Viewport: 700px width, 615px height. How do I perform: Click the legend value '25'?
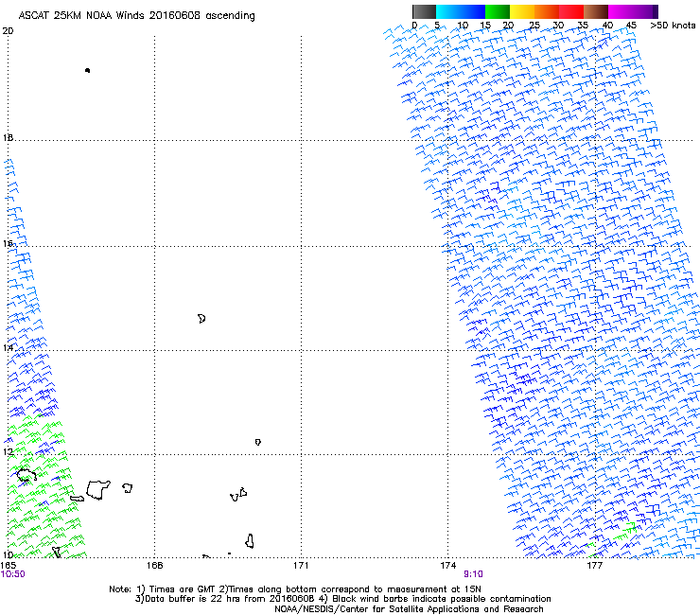(x=534, y=26)
